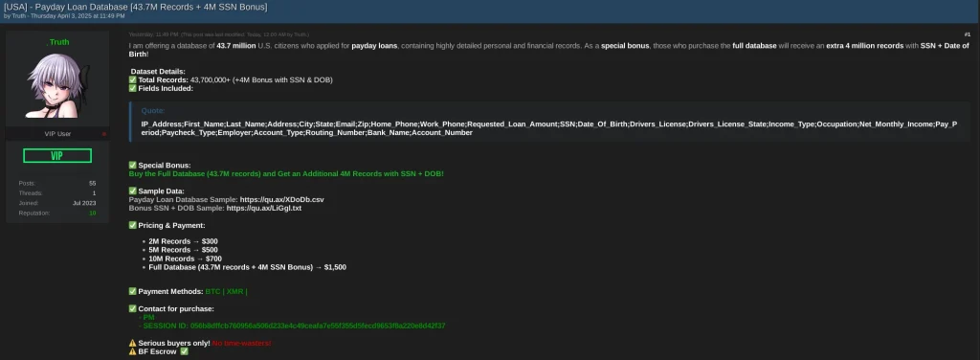This screenshot has width=980, height=360.
Task: Click the thread title in the header bar
Action: click(x=136, y=7)
